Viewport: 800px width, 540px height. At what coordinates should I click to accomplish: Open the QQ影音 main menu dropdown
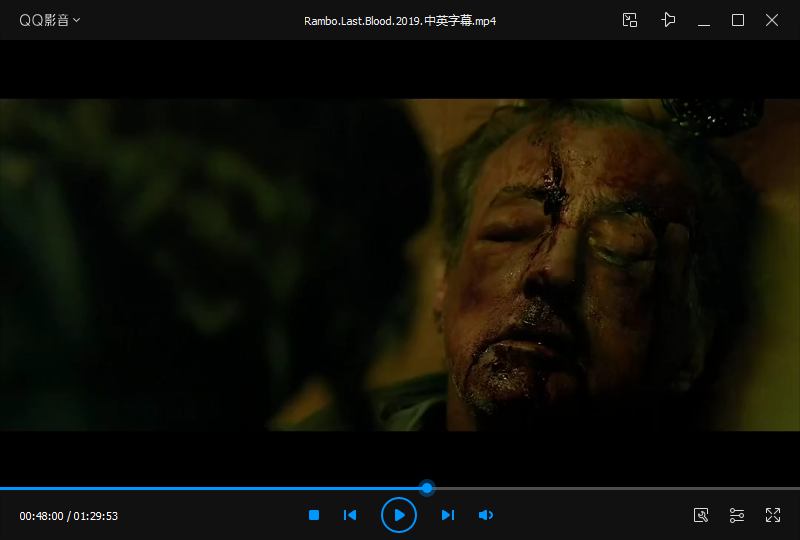(49, 20)
